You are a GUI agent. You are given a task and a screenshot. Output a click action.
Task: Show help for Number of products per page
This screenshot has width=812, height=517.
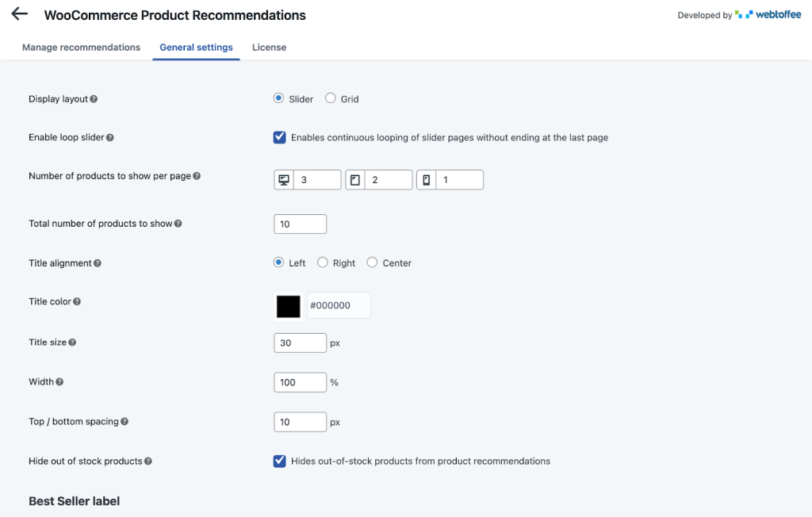[197, 176]
